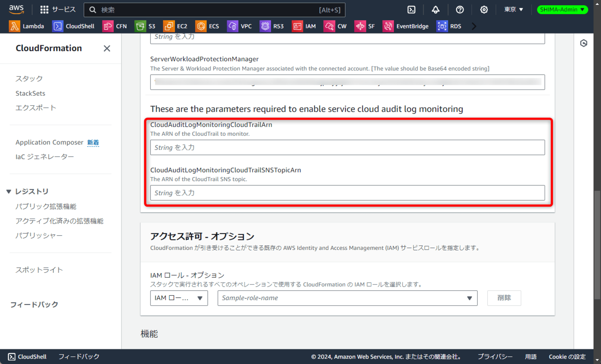This screenshot has width=601, height=364.
Task: Launch CloudShell from top header icon
Action: tap(411, 10)
